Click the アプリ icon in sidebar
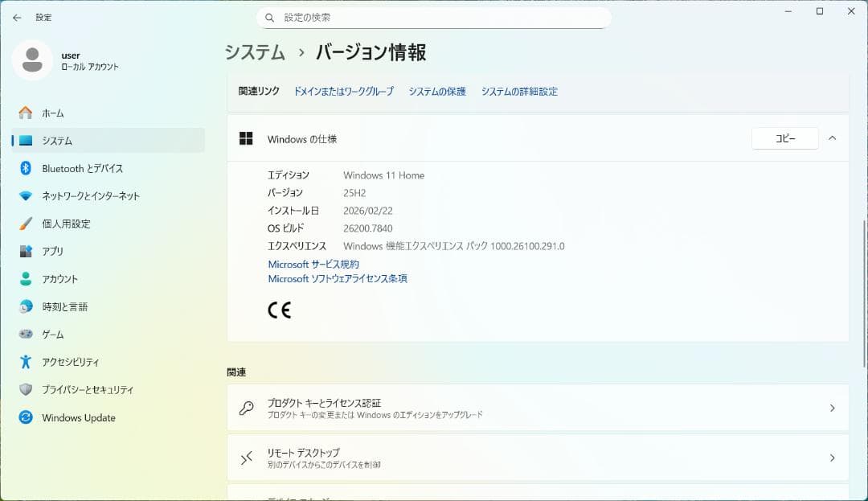Viewport: 868px width, 501px height. [26, 252]
